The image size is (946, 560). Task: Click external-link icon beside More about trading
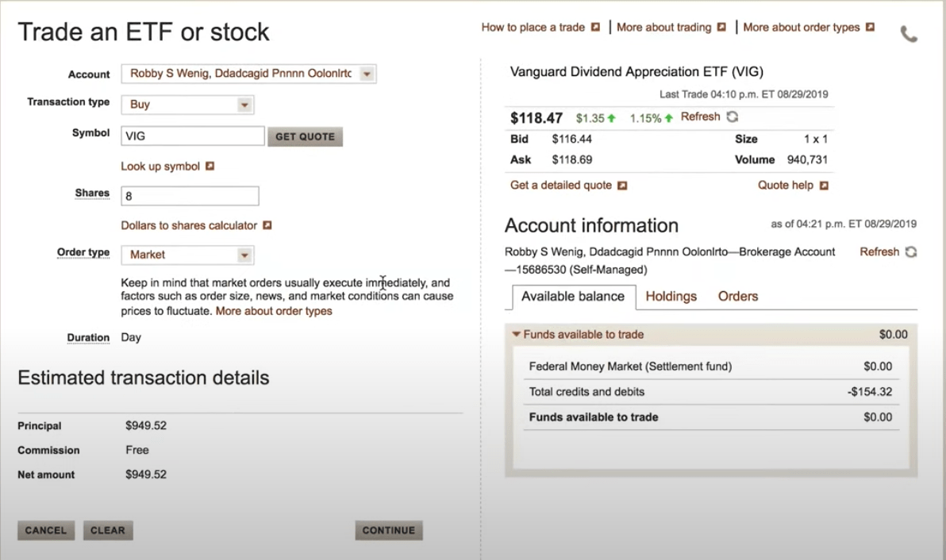tap(721, 27)
